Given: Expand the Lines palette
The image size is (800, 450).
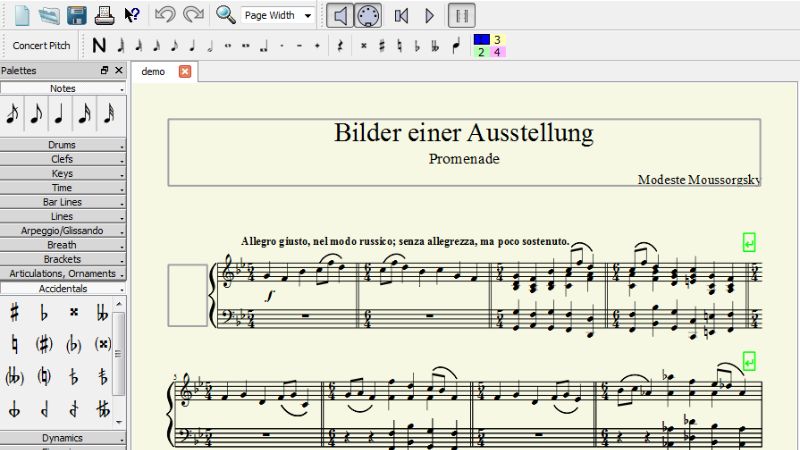Looking at the screenshot, I should coord(63,216).
